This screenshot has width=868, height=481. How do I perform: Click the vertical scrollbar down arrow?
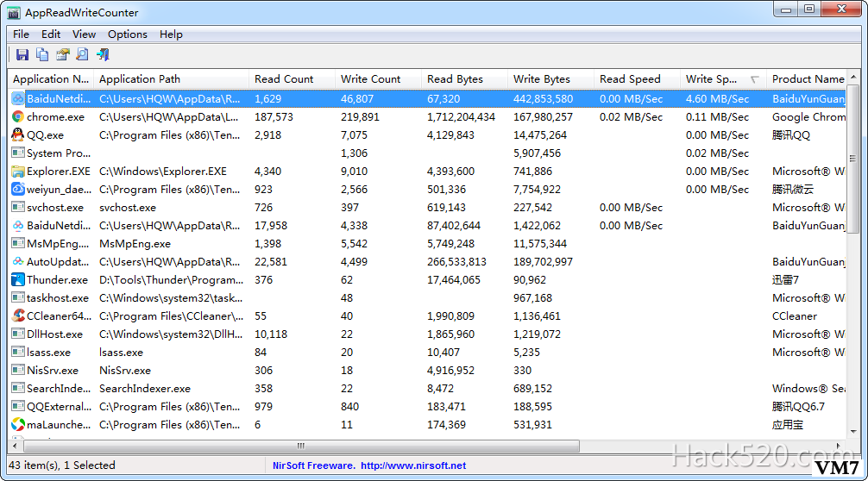(853, 431)
